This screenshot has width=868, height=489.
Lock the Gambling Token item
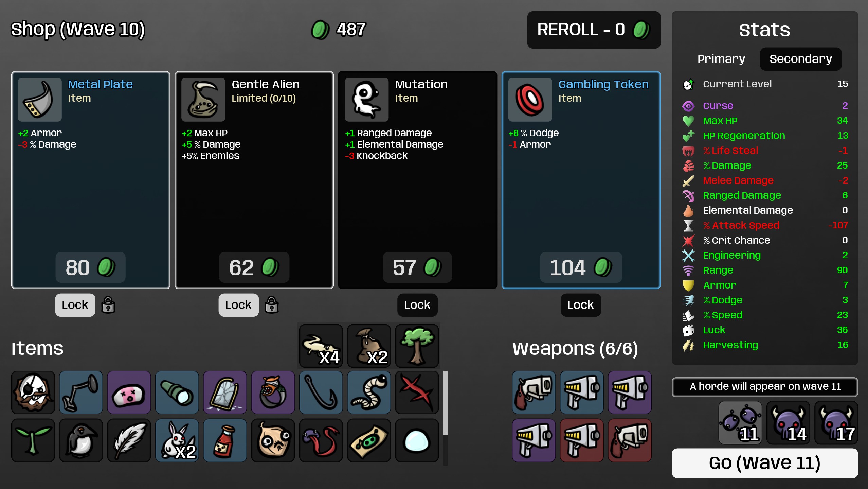pyautogui.click(x=581, y=305)
